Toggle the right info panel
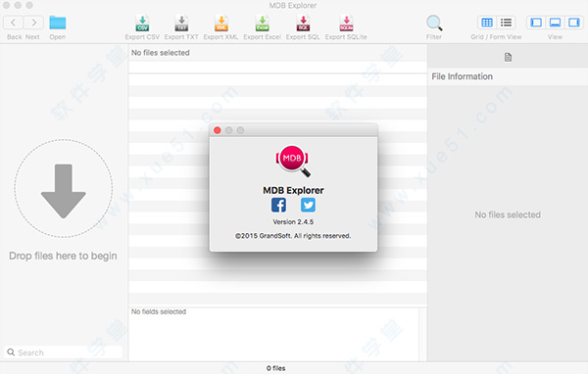Viewport: 588px width, 374px height. point(574,23)
